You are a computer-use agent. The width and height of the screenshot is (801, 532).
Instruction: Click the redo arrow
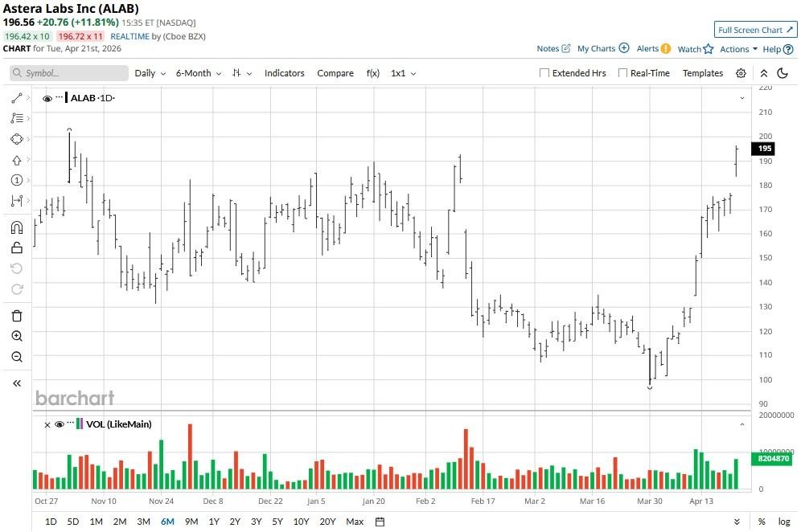[x=17, y=289]
